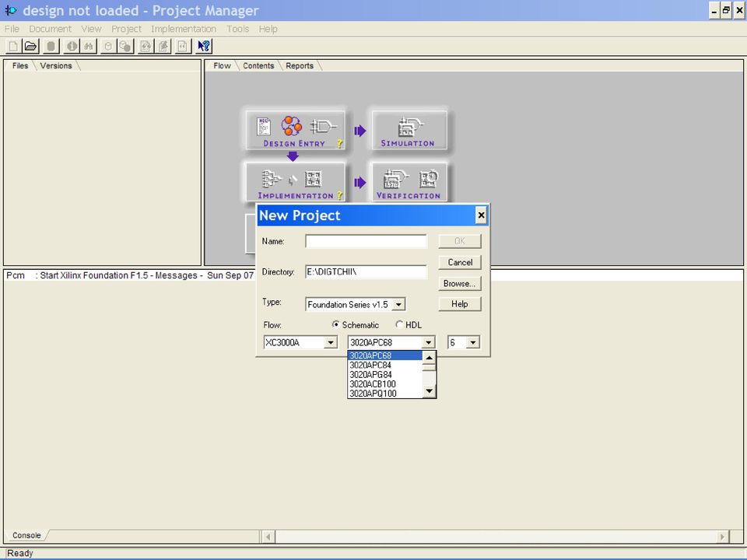
Task: Open the File menu
Action: tap(12, 29)
